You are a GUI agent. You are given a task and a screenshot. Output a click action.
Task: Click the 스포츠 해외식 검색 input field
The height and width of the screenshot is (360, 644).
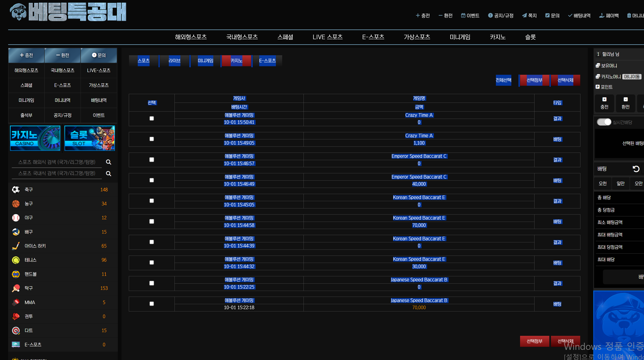[x=57, y=162]
